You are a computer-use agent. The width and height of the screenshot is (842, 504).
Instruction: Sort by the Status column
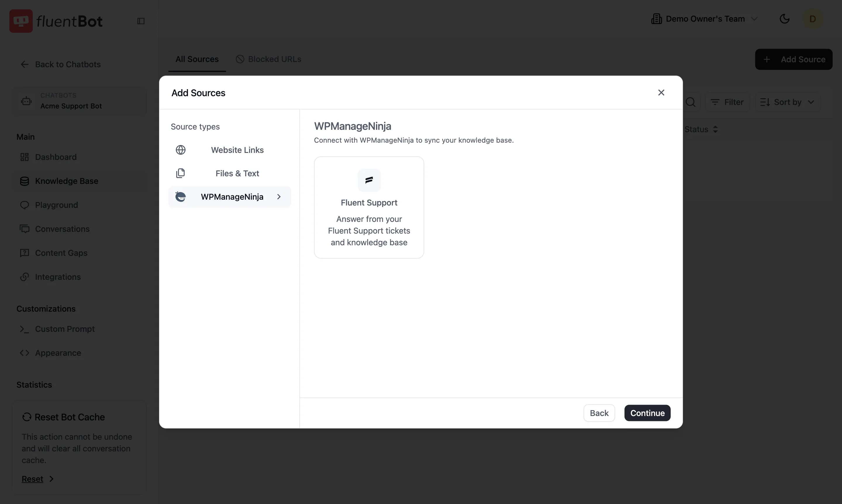pos(701,130)
